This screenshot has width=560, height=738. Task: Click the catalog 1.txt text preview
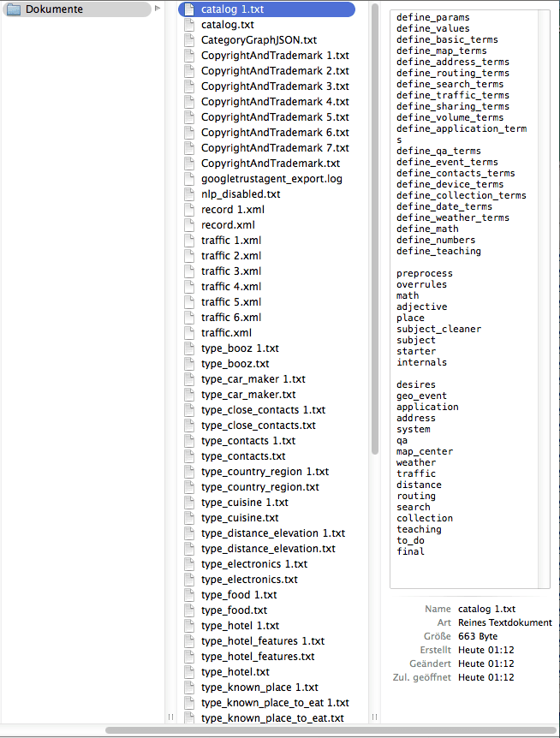(469, 299)
